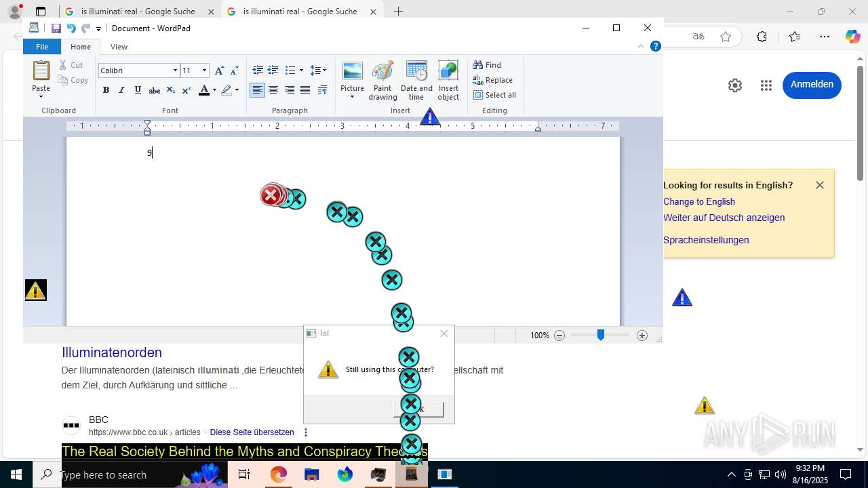The height and width of the screenshot is (488, 868).
Task: Increase paragraph indent
Action: click(x=273, y=70)
